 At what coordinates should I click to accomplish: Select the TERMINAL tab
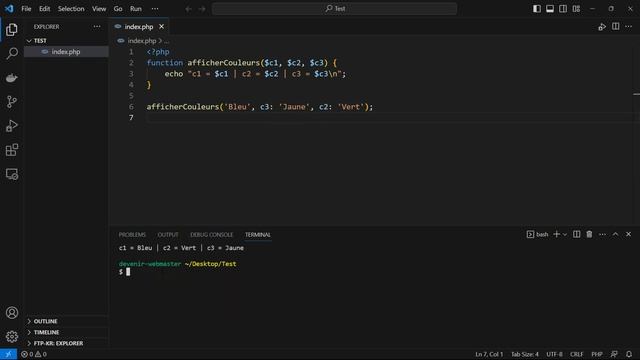click(258, 235)
